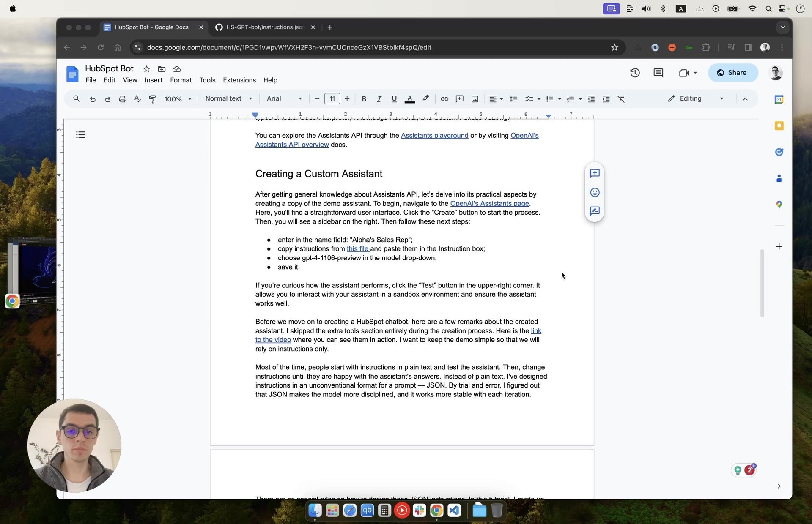Open the Assistants playground link
This screenshot has height=524, width=812.
click(x=434, y=136)
